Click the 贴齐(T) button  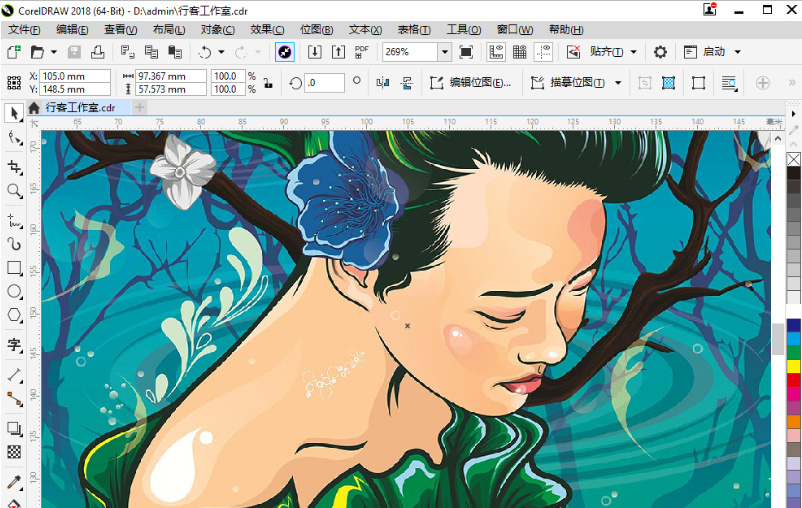click(606, 52)
